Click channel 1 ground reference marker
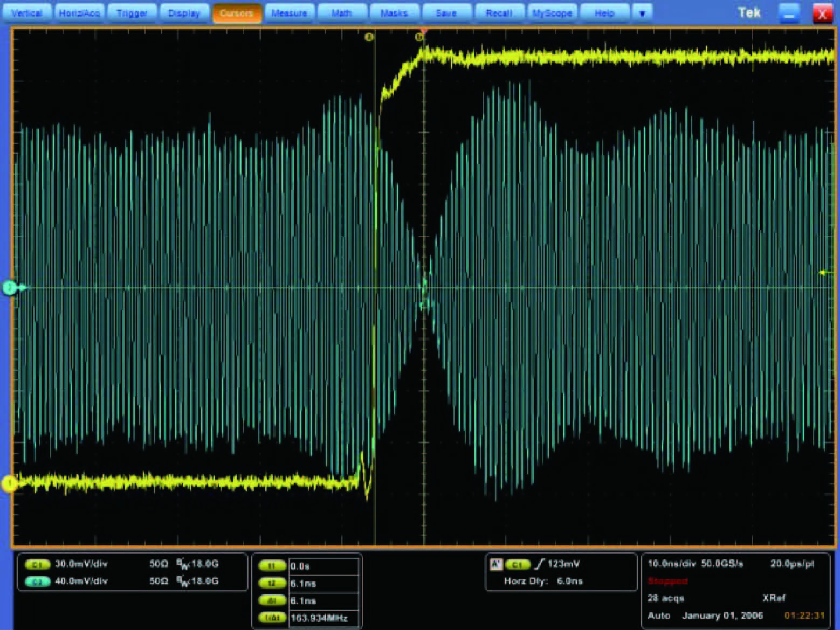This screenshot has width=840, height=630. (x=9, y=483)
